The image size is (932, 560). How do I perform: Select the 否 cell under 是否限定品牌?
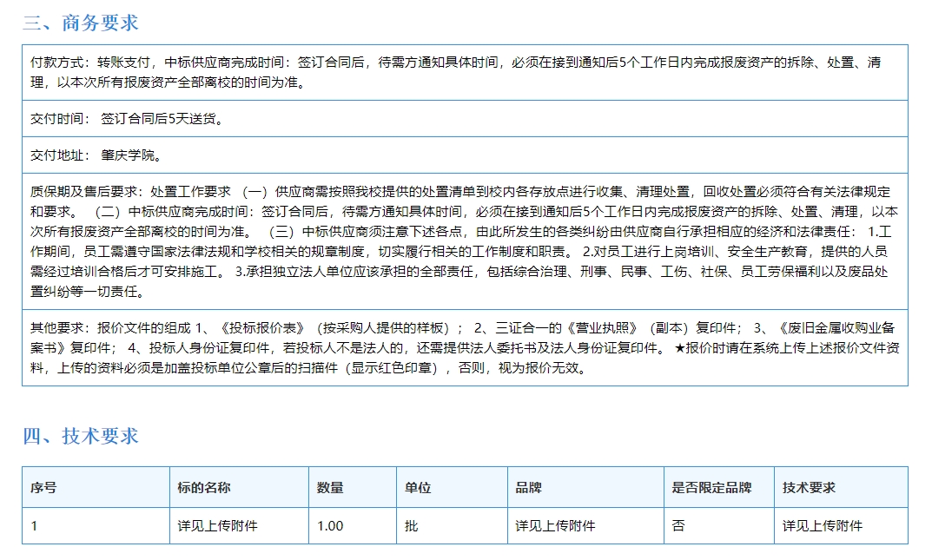click(678, 526)
